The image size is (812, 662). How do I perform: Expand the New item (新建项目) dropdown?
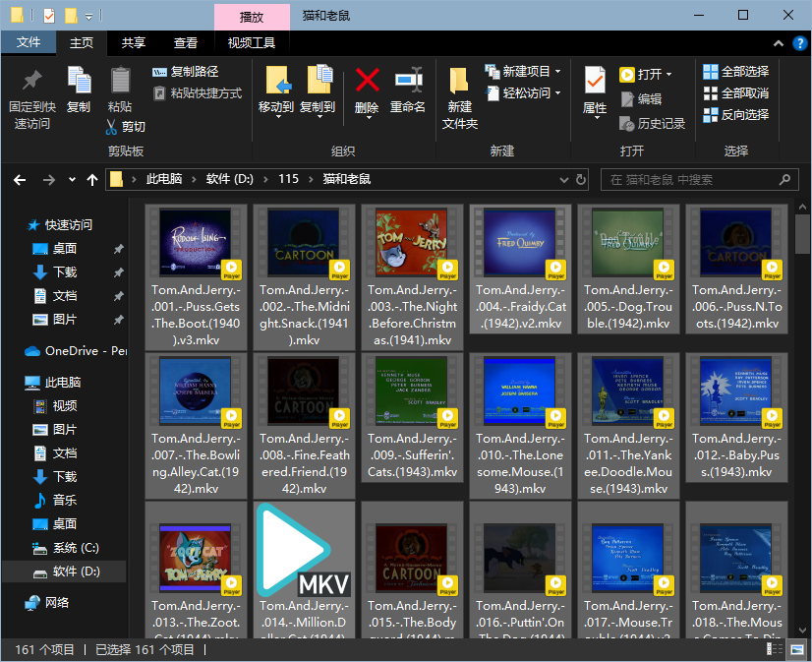pos(557,72)
